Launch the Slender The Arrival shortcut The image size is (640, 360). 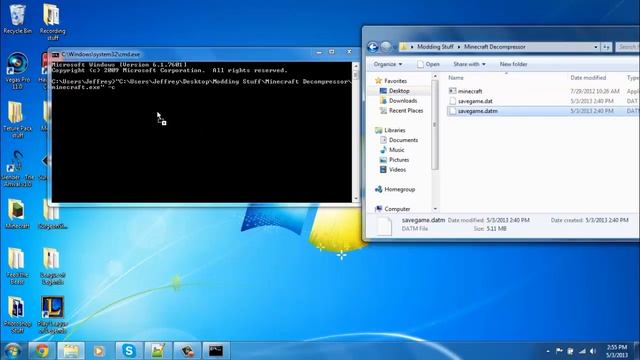[x=17, y=168]
